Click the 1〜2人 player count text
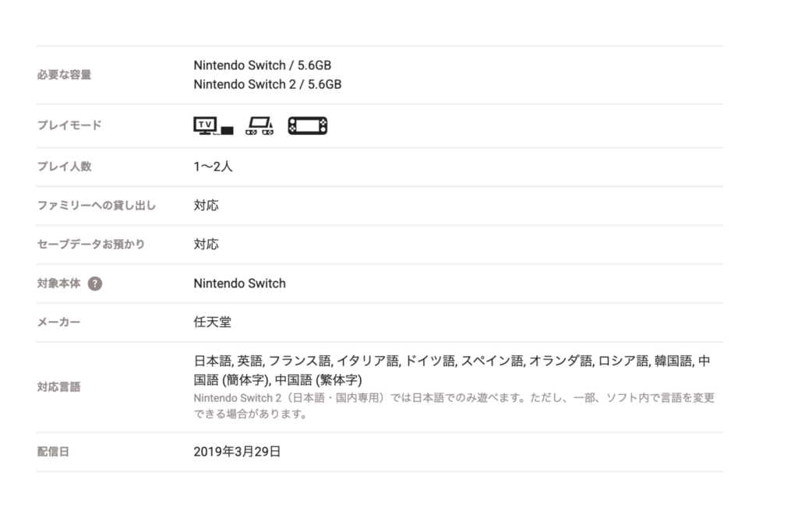The height and width of the screenshot is (532, 798). pyautogui.click(x=212, y=166)
